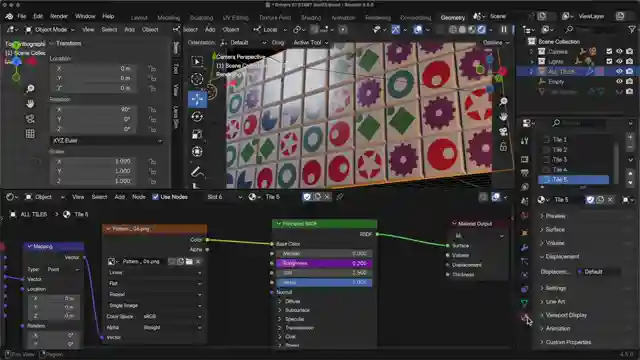Image resolution: width=640 pixels, height=360 pixels.
Task: Click ALL TILES in node editor breadcrumb
Action: point(33,214)
